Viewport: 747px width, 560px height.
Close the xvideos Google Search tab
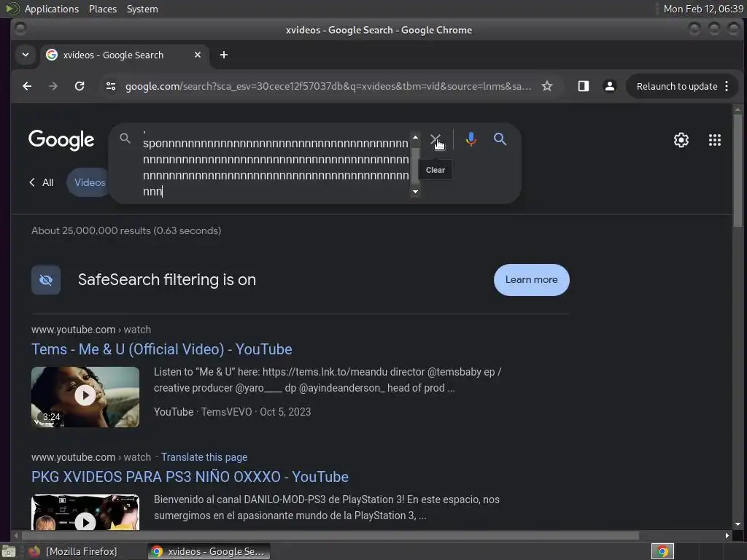(x=198, y=55)
